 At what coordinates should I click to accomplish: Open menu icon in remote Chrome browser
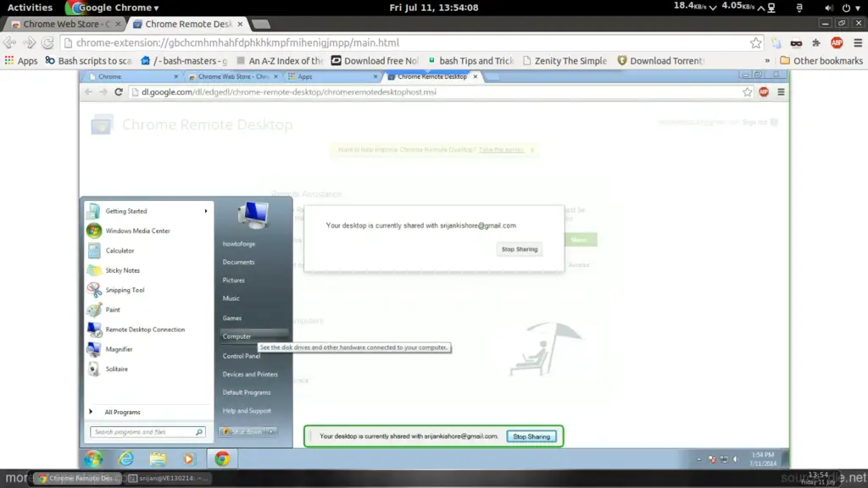coord(781,92)
